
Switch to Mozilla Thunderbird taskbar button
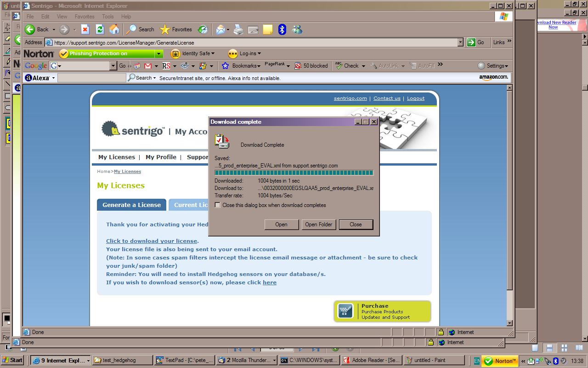pyautogui.click(x=246, y=360)
